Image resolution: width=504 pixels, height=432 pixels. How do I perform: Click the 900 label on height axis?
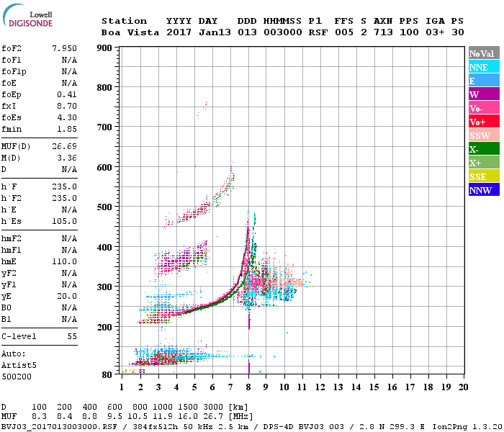(104, 48)
